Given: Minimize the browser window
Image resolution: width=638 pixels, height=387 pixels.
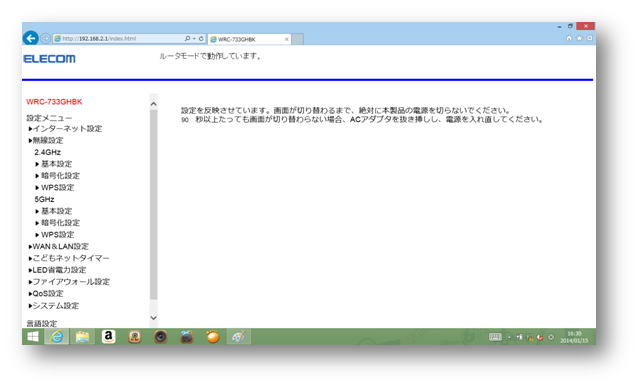Looking at the screenshot, I should (559, 26).
